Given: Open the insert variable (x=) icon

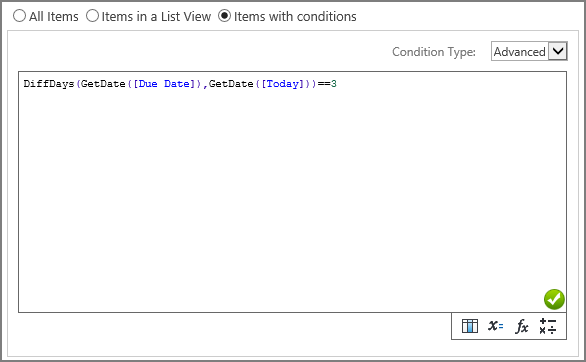Looking at the screenshot, I should (496, 326).
